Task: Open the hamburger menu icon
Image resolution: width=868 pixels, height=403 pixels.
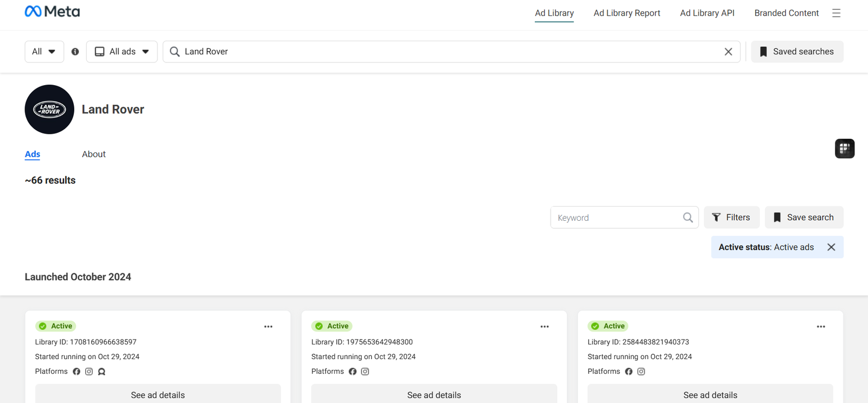Action: (x=836, y=13)
